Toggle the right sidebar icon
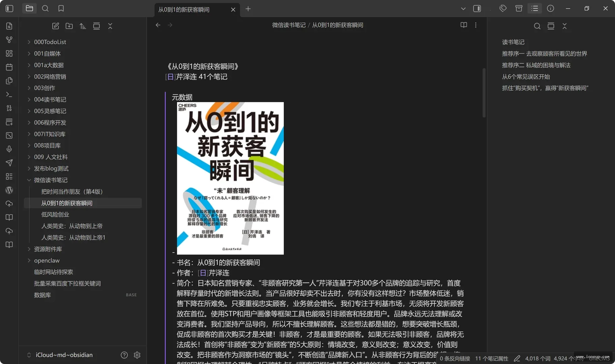 (x=477, y=8)
